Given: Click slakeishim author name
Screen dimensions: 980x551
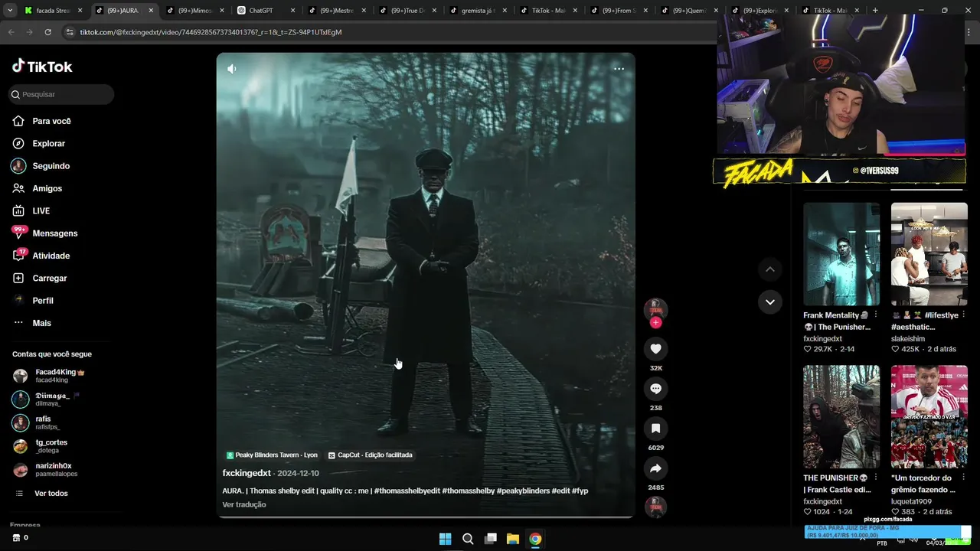Looking at the screenshot, I should coord(908,338).
